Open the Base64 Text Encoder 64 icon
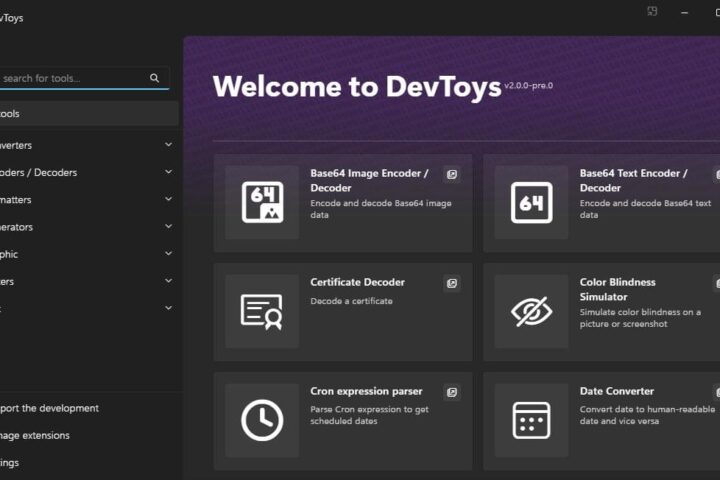This screenshot has height=480, width=720. [531, 202]
